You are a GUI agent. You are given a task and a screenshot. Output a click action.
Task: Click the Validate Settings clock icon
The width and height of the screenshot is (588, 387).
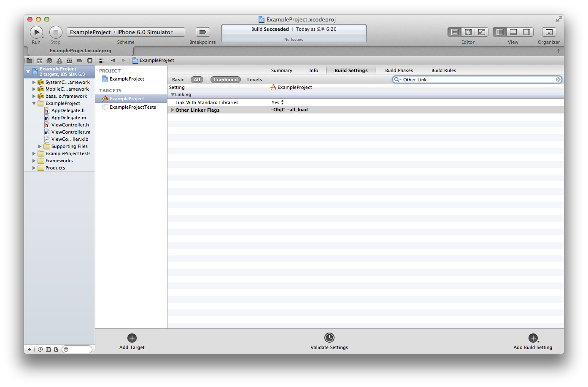(x=329, y=338)
